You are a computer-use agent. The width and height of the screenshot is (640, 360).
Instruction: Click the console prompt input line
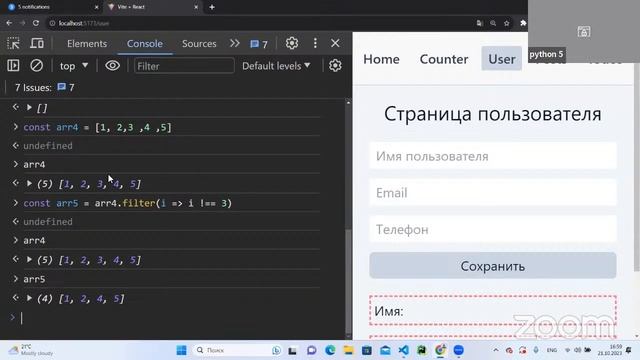coord(171,318)
